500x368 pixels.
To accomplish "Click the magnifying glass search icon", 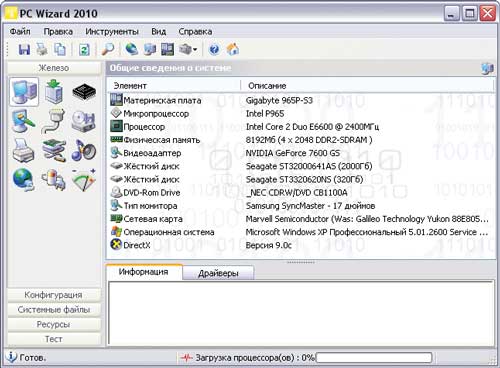I will [108, 50].
